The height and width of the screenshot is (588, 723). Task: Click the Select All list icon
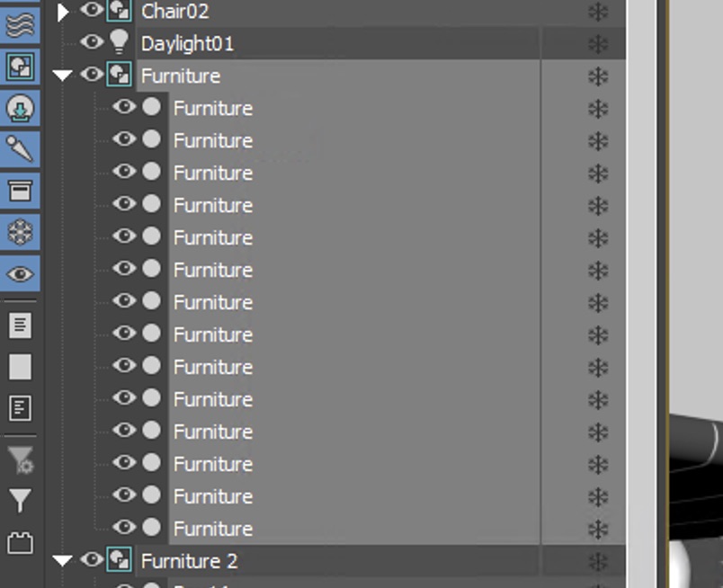click(x=20, y=325)
